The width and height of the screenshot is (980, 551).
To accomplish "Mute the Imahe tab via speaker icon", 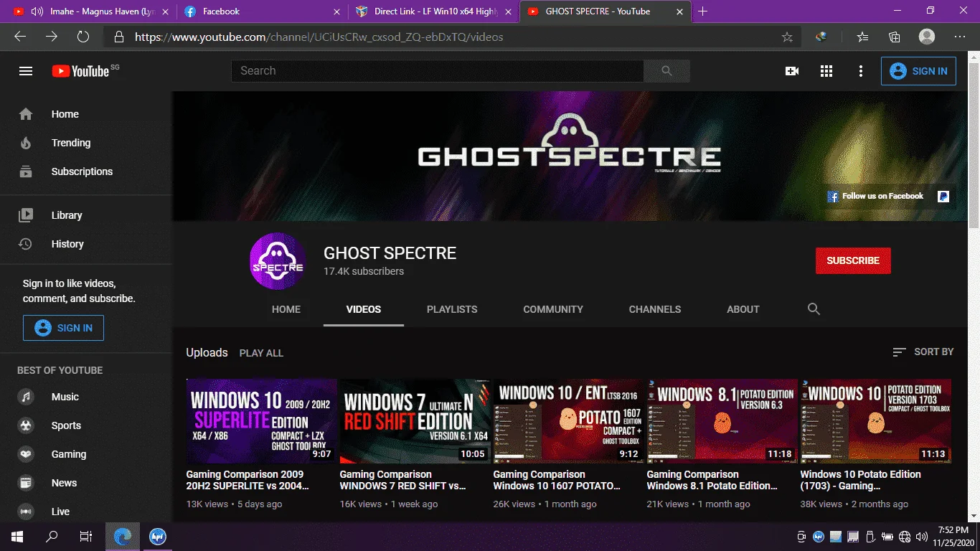I will pyautogui.click(x=37, y=11).
